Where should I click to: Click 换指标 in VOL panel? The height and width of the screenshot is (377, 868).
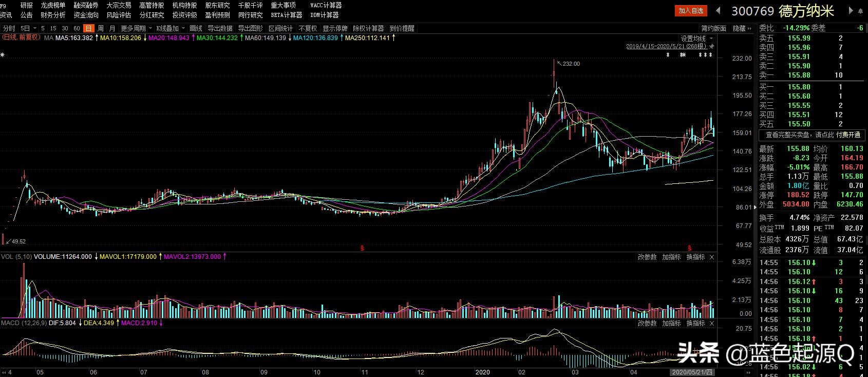tap(695, 257)
